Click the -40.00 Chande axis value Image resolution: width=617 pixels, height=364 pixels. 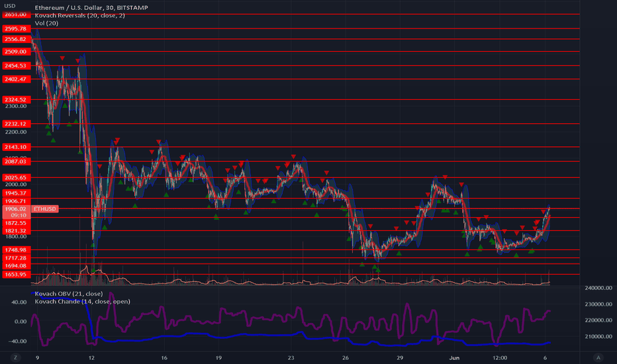18,341
